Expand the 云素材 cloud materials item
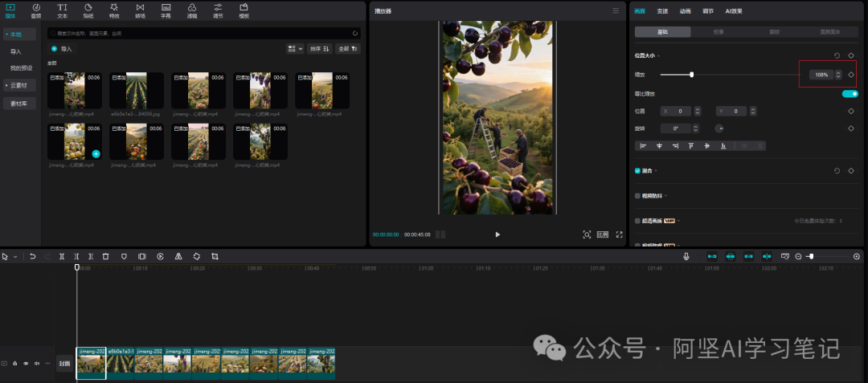Screen dimensions: 868x383 click(x=6, y=86)
